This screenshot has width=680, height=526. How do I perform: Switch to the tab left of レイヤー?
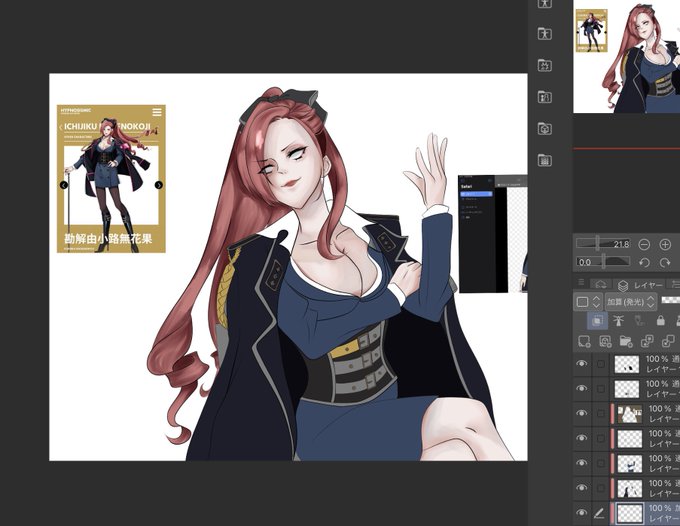point(601,285)
